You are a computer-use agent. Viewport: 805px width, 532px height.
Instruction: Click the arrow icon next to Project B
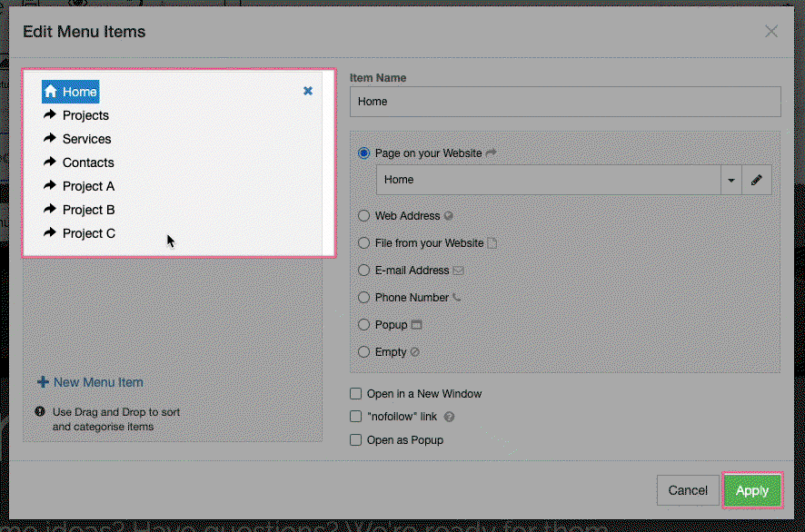pos(50,210)
